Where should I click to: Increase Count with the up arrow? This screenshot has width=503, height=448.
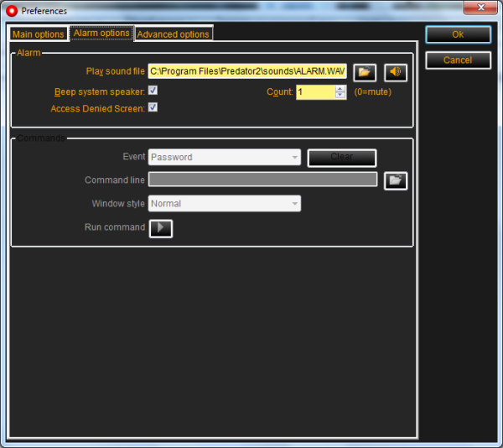pyautogui.click(x=340, y=89)
